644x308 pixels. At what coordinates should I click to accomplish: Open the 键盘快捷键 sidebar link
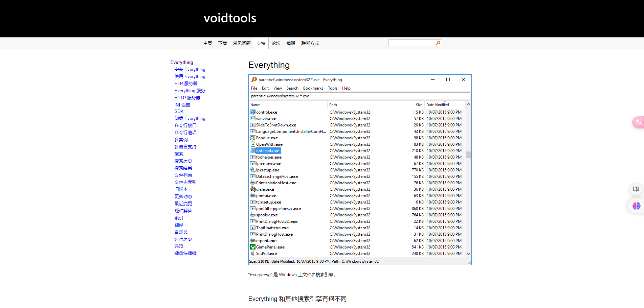click(x=185, y=253)
